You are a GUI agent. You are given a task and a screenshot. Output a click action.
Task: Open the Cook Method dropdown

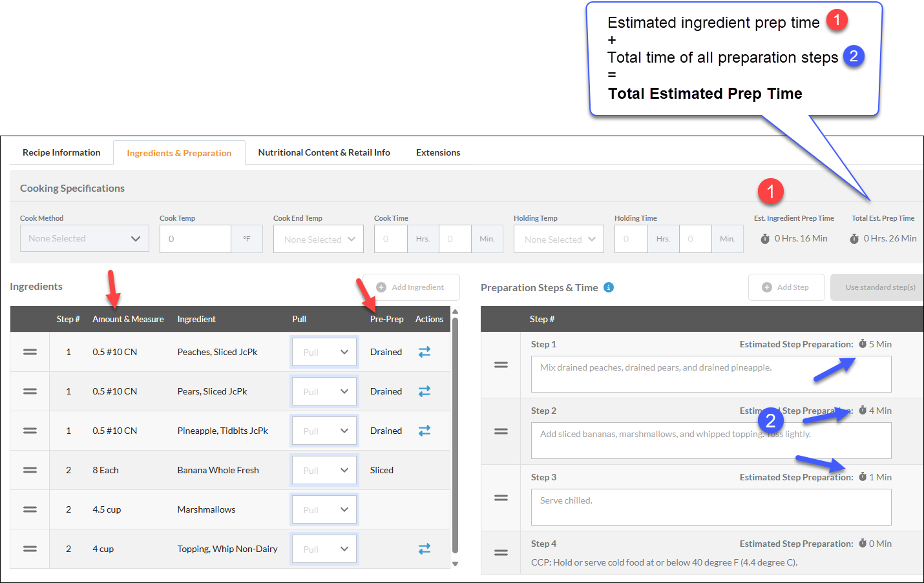pos(85,238)
